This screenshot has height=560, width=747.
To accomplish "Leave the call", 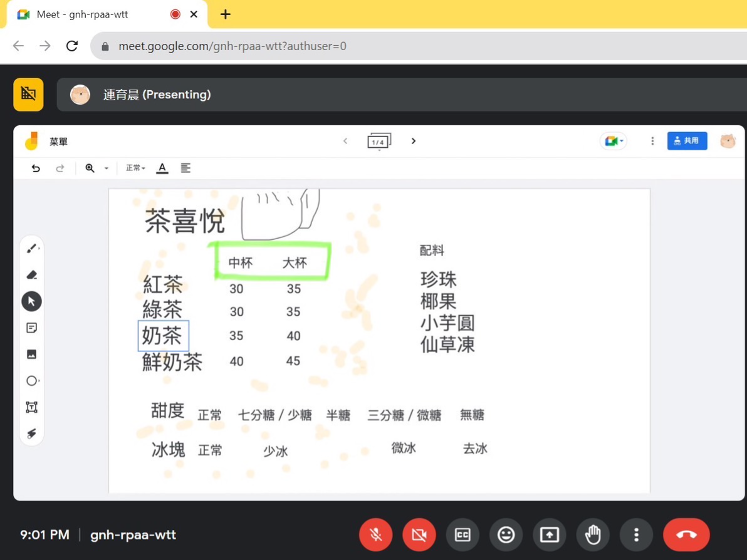I will (x=686, y=535).
